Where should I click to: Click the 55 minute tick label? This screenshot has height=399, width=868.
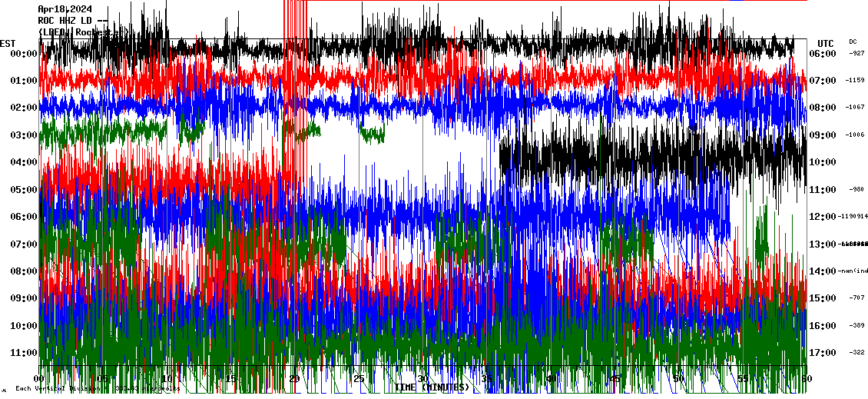coord(743,379)
